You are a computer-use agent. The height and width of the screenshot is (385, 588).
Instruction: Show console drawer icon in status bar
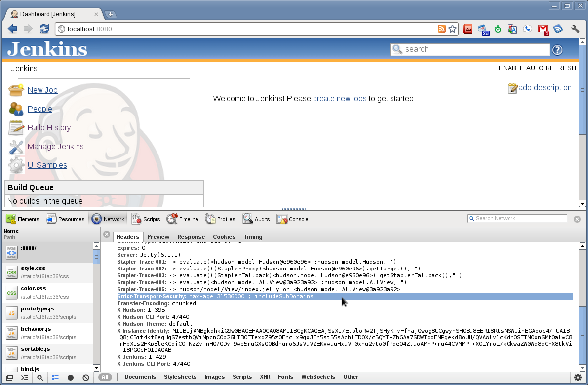point(25,378)
